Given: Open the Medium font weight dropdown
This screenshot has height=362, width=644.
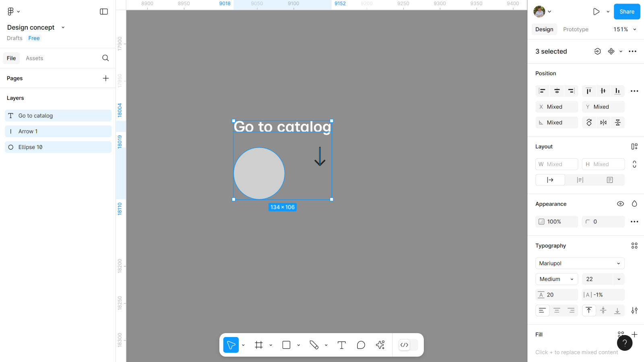Looking at the screenshot, I should coord(556,279).
